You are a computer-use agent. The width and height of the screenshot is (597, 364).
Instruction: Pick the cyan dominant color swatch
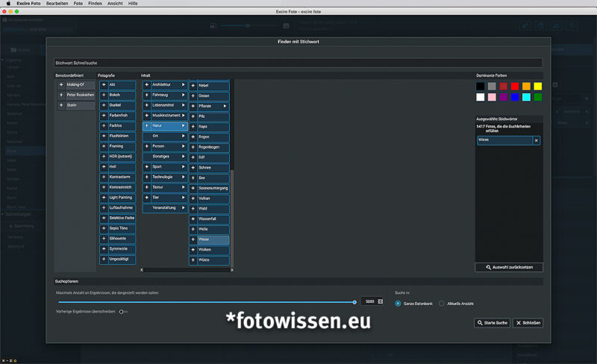[x=526, y=97]
